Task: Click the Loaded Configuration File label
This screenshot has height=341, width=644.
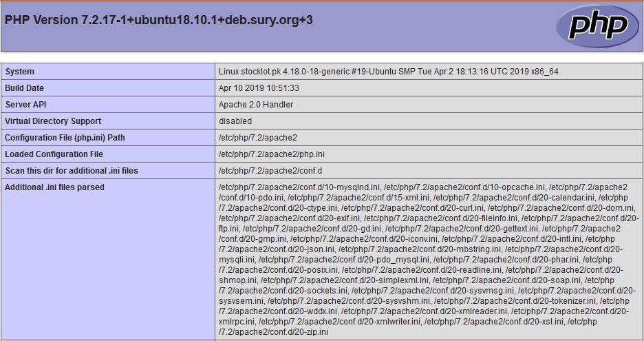Action: pos(54,154)
